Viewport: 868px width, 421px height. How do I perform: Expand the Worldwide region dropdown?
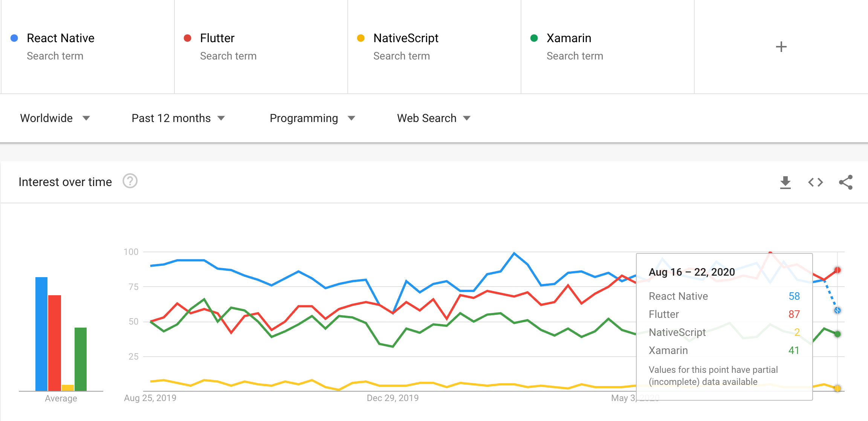[55, 118]
